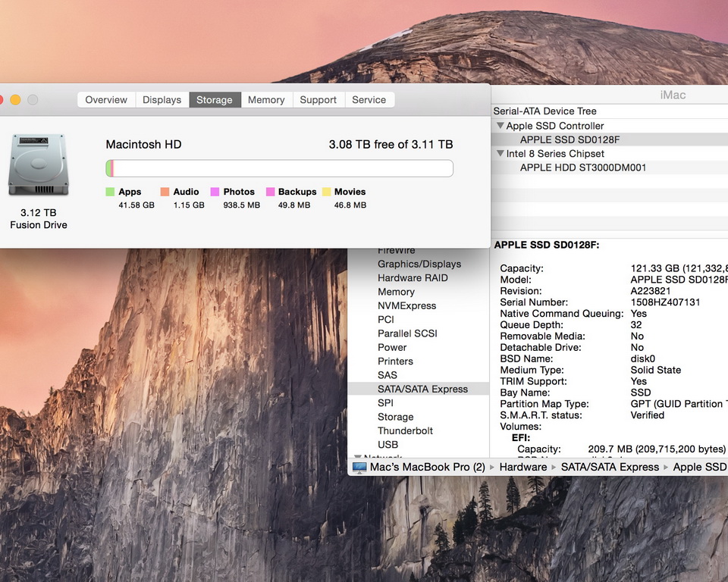Open the Service tab
This screenshot has height=582, width=728.
tap(369, 100)
